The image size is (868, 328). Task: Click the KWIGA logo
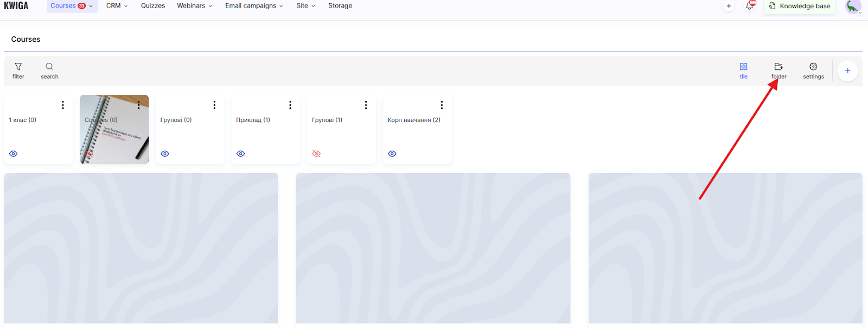pos(16,6)
